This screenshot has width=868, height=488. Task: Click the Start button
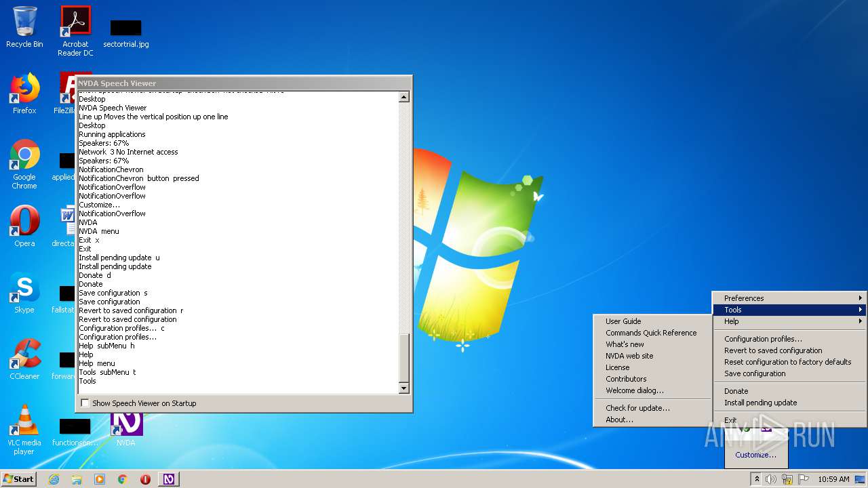click(19, 479)
